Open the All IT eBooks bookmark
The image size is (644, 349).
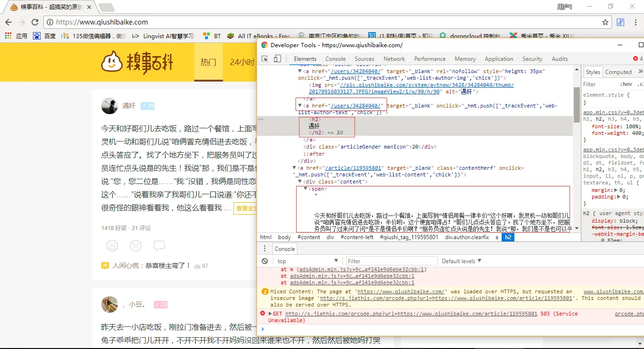[258, 36]
